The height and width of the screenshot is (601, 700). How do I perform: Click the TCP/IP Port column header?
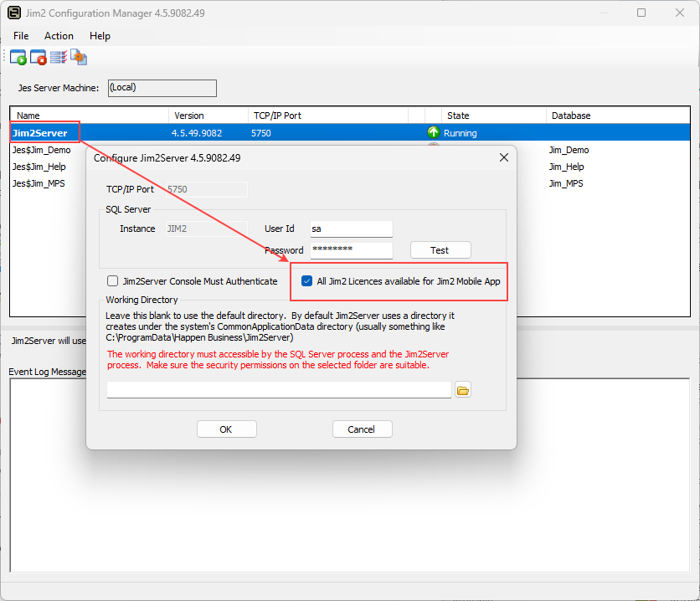pyautogui.click(x=327, y=116)
